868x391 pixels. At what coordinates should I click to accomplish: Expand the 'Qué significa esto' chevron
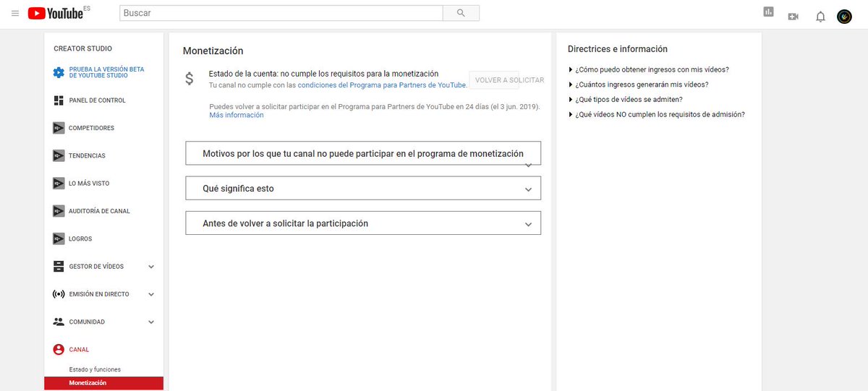pos(528,189)
